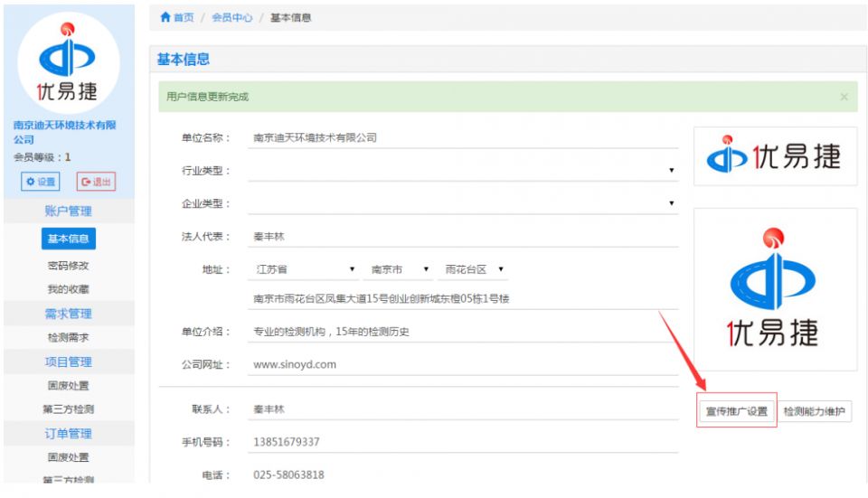Open the 雨花台区 district dropdown

pyautogui.click(x=474, y=269)
